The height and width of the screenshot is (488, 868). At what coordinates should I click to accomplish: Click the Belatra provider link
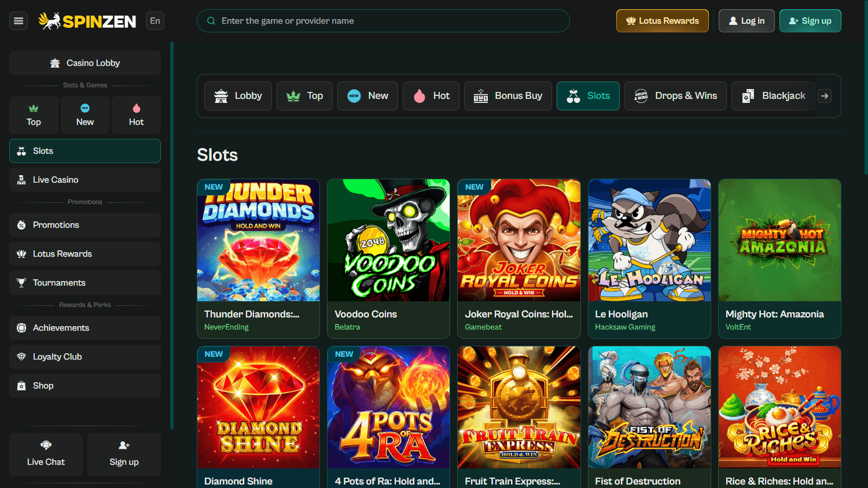pos(347,327)
